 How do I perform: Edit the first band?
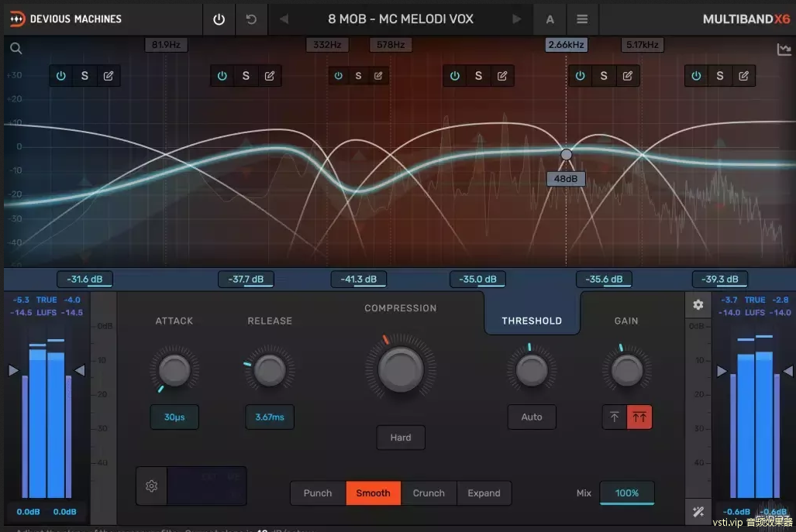(x=109, y=76)
